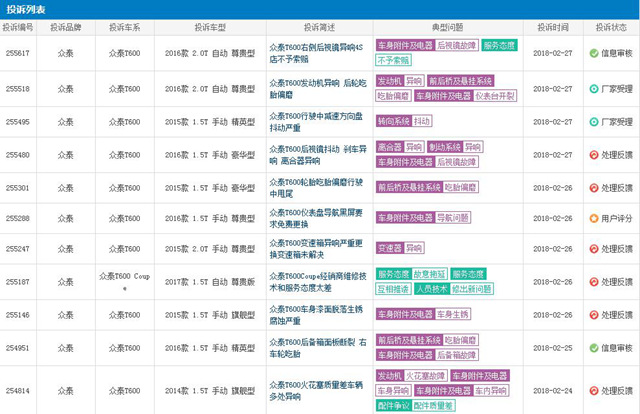This screenshot has height=414, width=640.
Task: Click red status icon in row 255187
Action: pos(594,282)
